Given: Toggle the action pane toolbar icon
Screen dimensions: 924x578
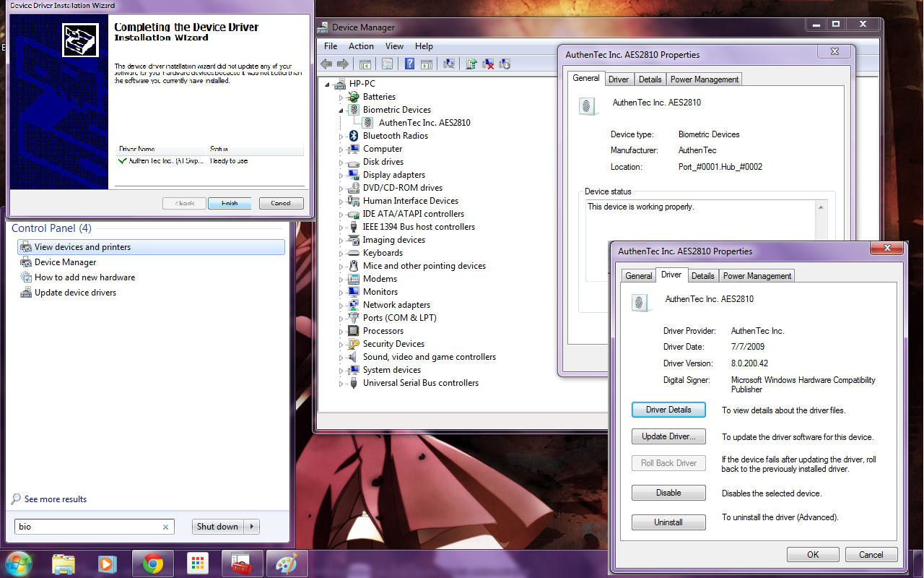Looking at the screenshot, I should pos(426,64).
